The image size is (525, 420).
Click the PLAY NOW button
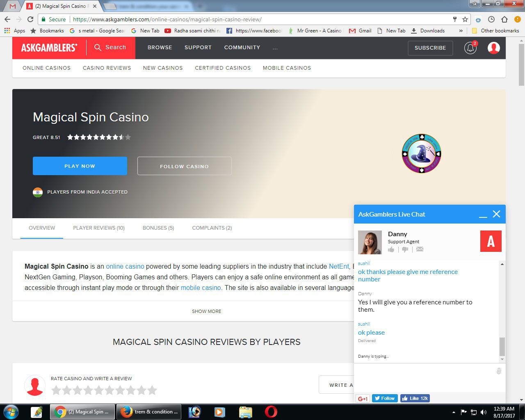[80, 166]
